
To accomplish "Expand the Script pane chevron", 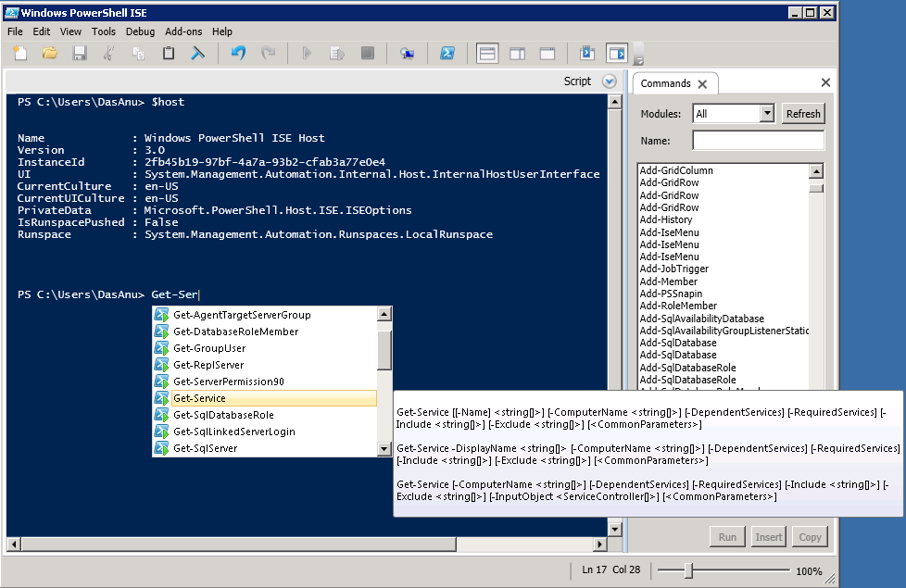I will point(609,81).
